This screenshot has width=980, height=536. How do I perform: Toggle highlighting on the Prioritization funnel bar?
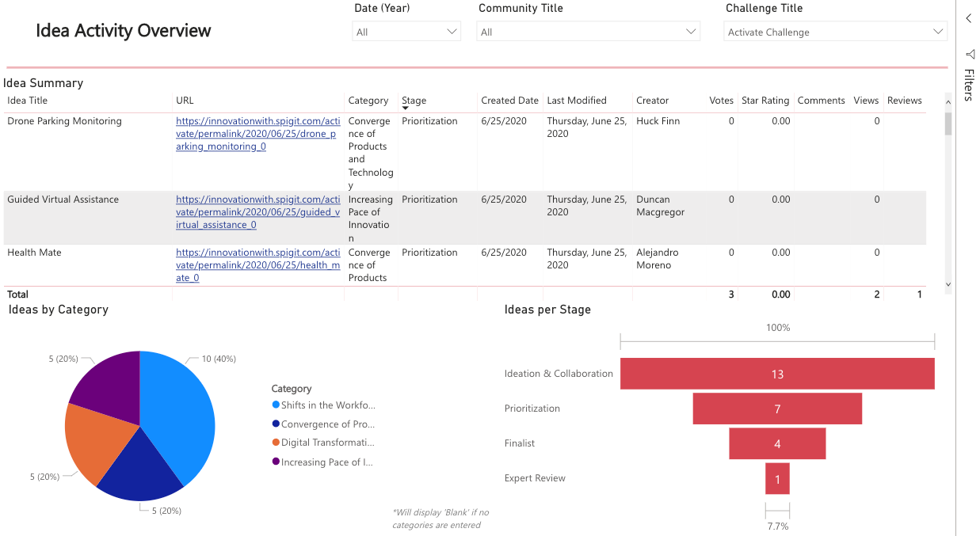coord(777,408)
